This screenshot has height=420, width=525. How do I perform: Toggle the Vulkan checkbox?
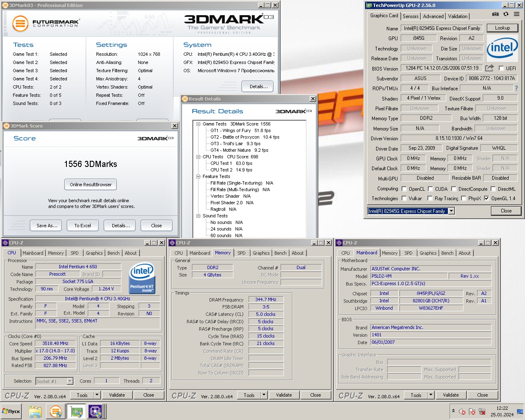click(x=404, y=199)
